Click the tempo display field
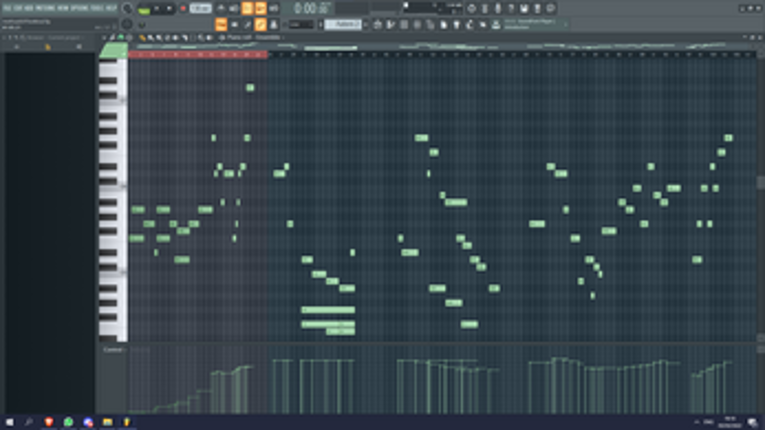 pyautogui.click(x=201, y=8)
